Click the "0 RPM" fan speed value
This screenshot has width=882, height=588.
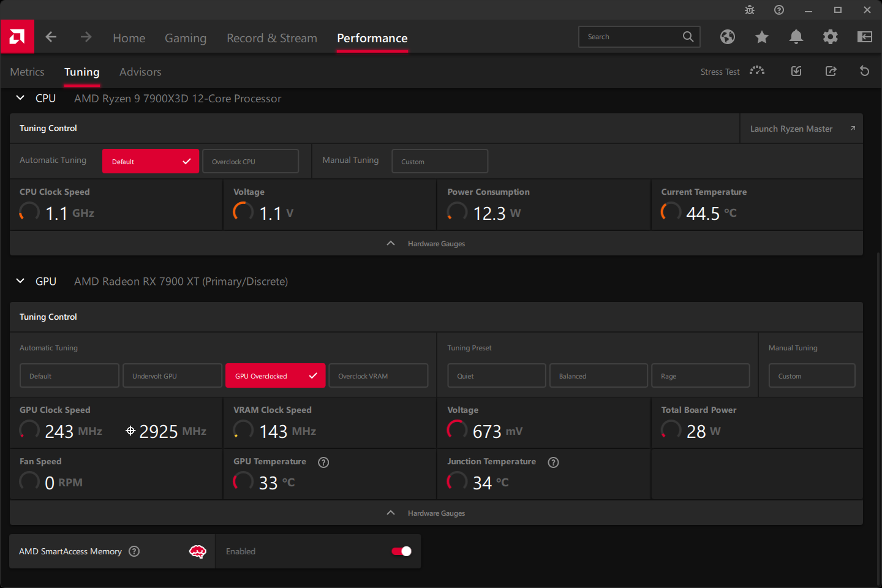point(64,483)
